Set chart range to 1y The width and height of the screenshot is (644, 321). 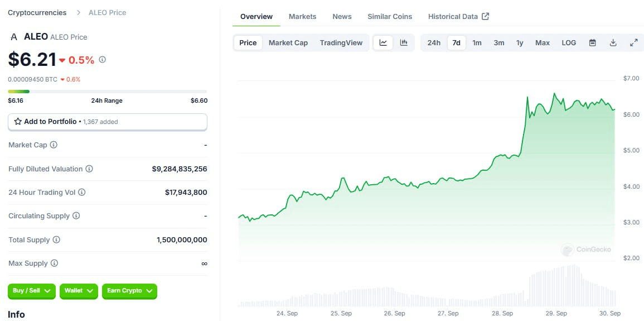click(520, 43)
